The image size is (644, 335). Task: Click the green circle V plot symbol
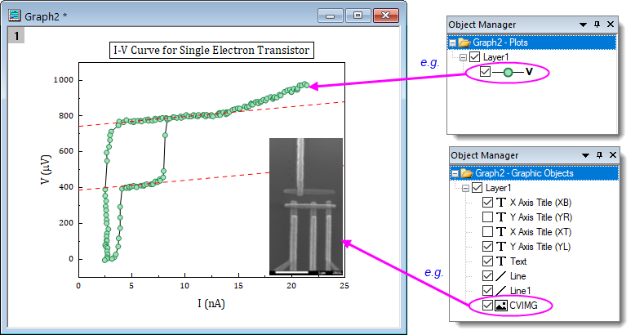coord(508,73)
